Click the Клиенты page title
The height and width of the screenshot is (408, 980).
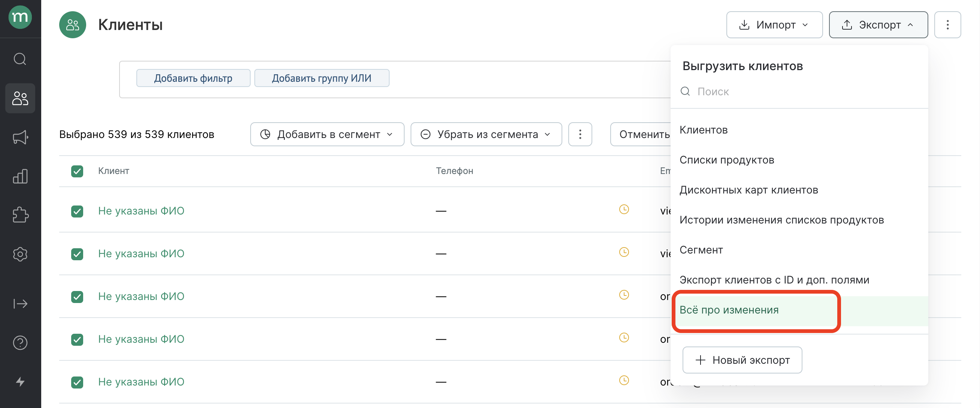pyautogui.click(x=130, y=25)
